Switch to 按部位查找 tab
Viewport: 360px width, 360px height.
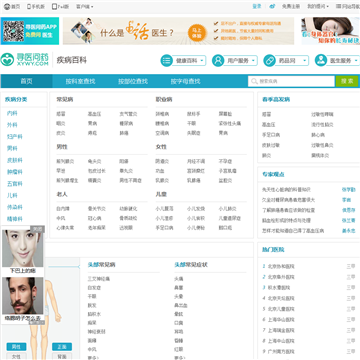tap(133, 81)
